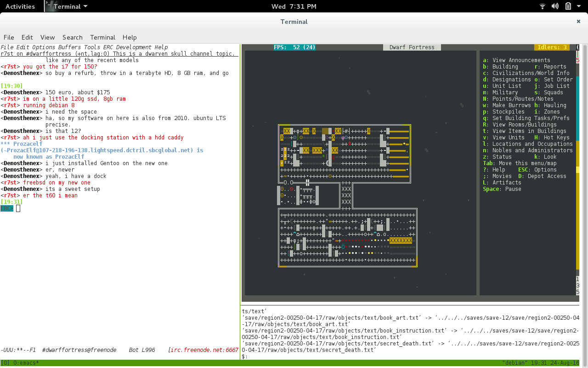Click the volume speaker icon

[555, 6]
